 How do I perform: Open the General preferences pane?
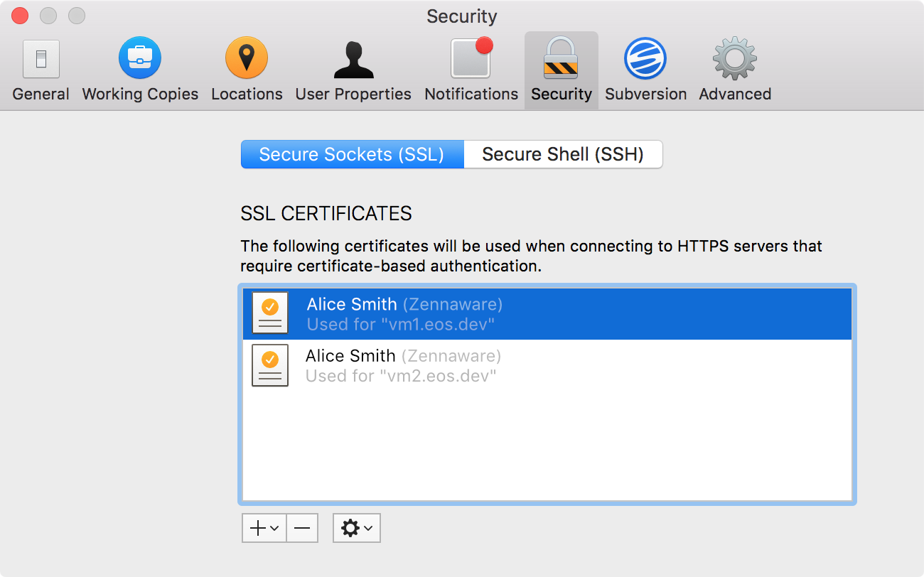(41, 68)
